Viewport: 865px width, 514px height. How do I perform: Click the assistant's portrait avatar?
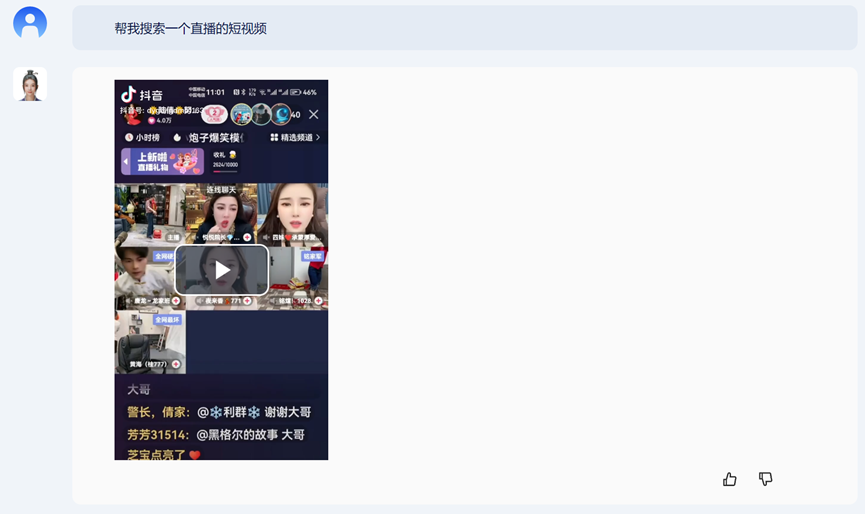point(30,85)
